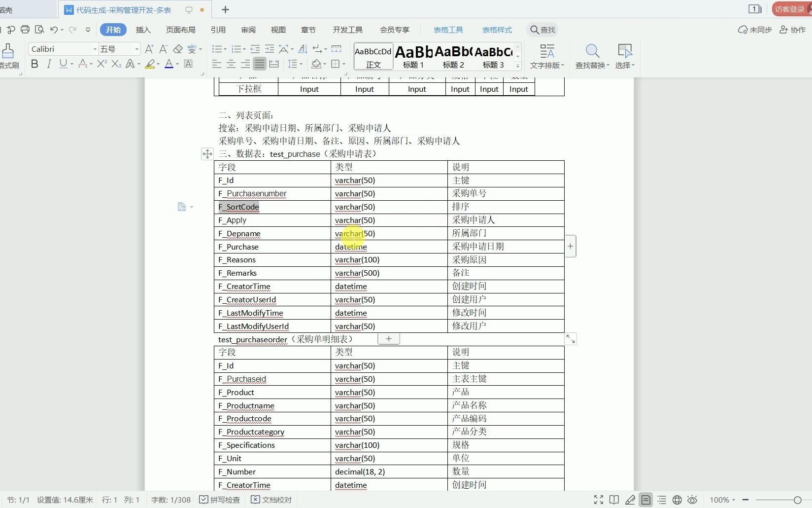
Task: Toggle Superscript formatting
Action: point(102,64)
